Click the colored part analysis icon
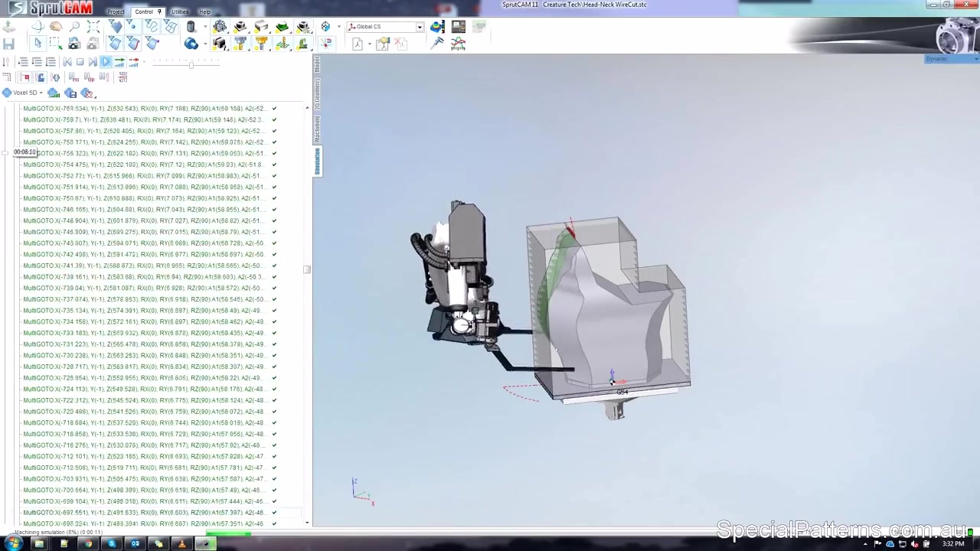This screenshot has height=551, width=980. pyautogui.click(x=437, y=27)
